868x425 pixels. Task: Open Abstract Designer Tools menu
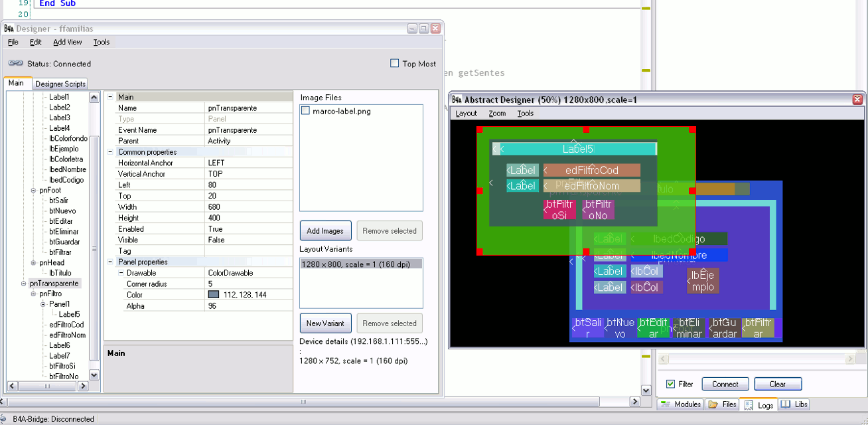(x=526, y=114)
